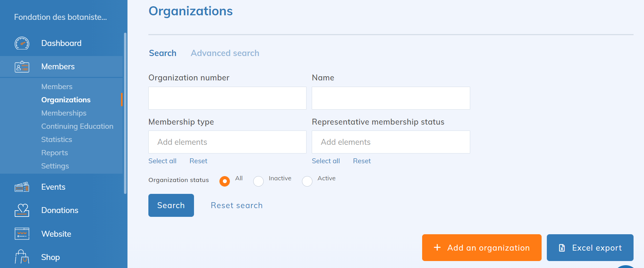The image size is (644, 268).
Task: Open Continuing Education in the sidebar
Action: click(77, 126)
